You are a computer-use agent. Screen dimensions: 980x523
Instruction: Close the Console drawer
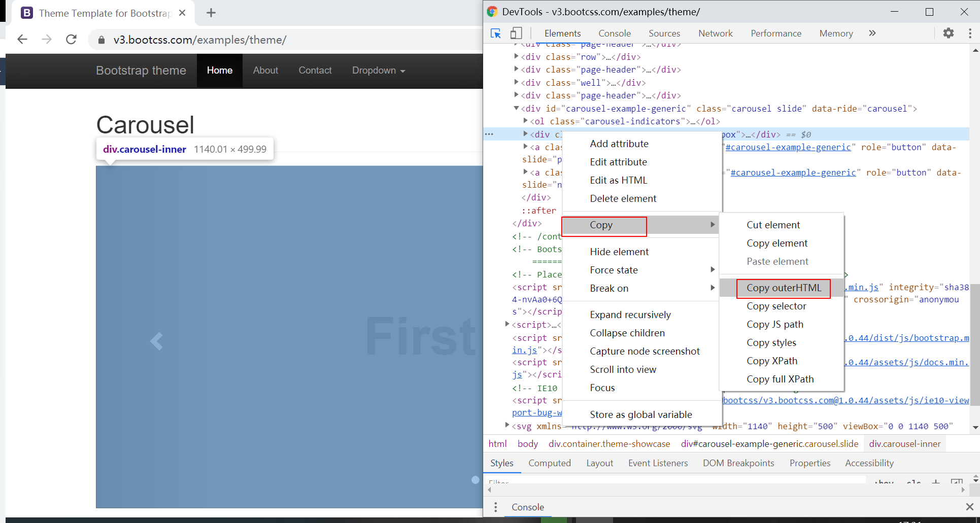[x=969, y=507]
